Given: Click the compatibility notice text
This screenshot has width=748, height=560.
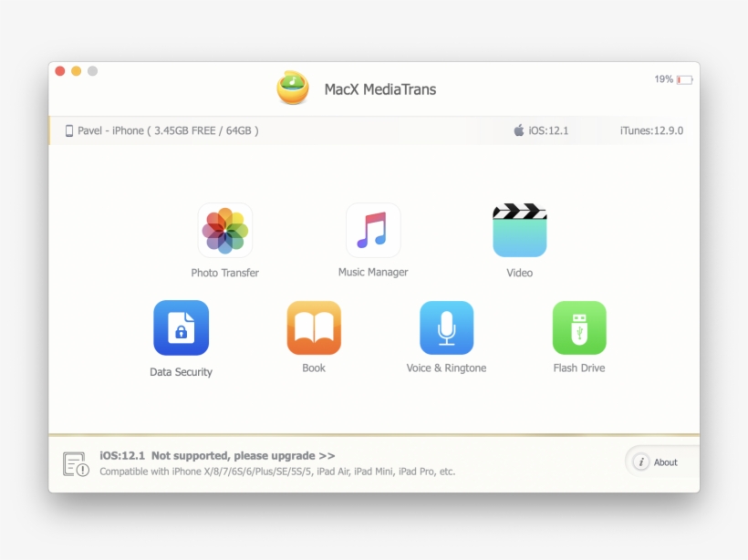Looking at the screenshot, I should point(279,472).
